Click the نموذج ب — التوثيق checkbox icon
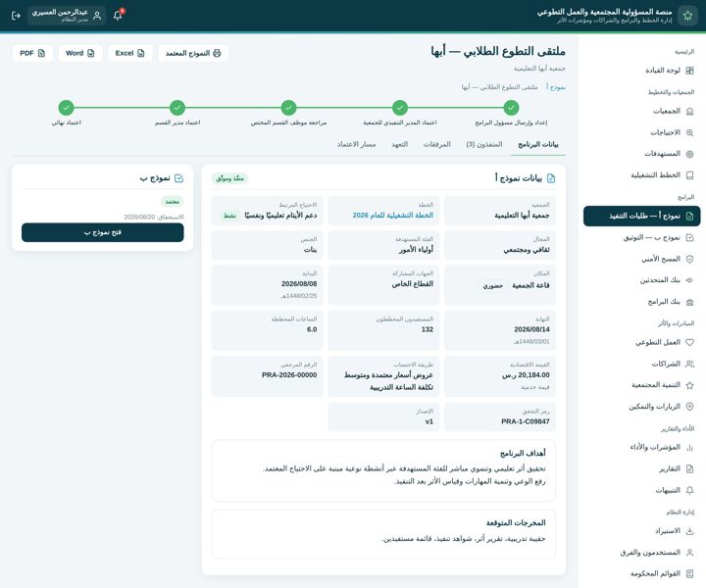The image size is (706, 588). (x=689, y=237)
